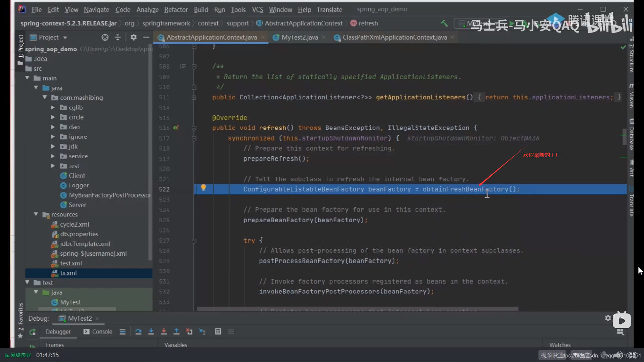
Task: Click the video play overlay button
Action: coord(622,320)
